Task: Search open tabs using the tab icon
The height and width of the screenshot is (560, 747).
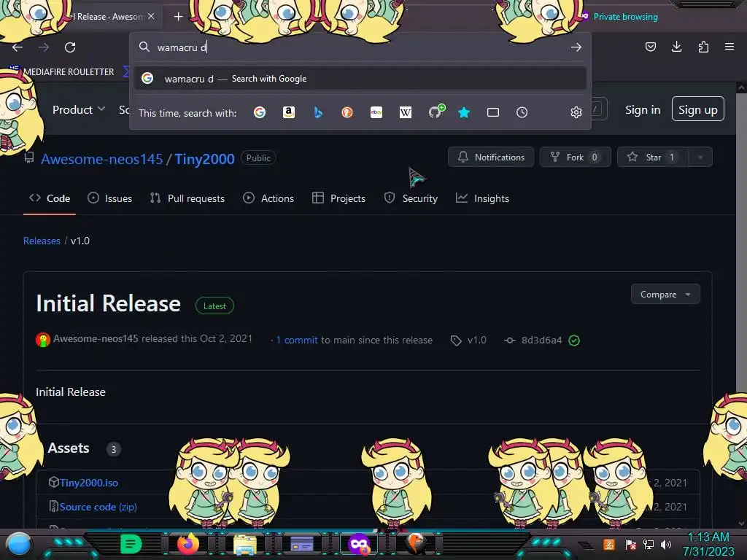Action: (493, 112)
